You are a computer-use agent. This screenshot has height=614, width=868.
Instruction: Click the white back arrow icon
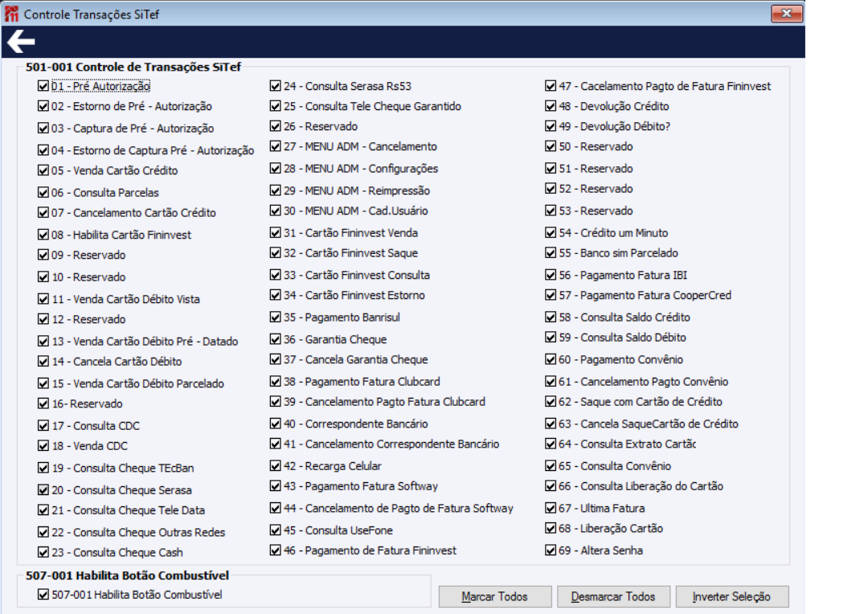pos(21,42)
